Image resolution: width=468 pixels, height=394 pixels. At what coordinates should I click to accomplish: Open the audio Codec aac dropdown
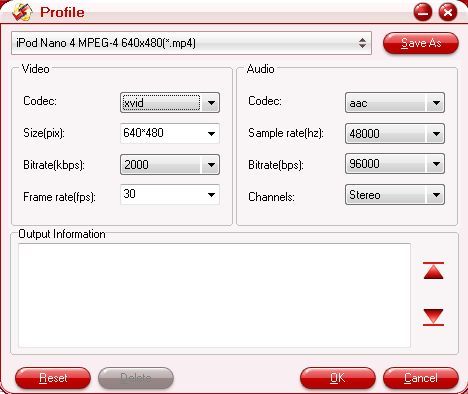coord(395,103)
